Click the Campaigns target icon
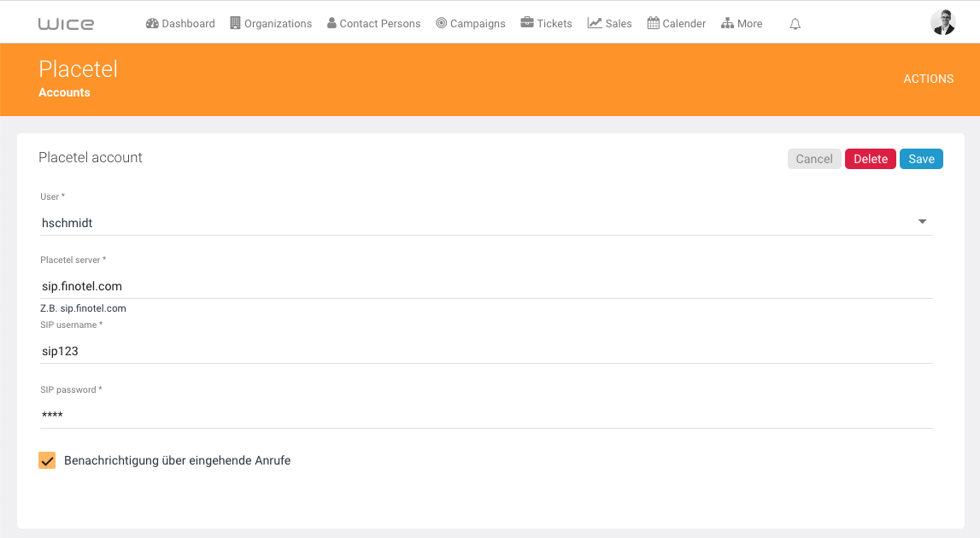The height and width of the screenshot is (538, 980). tap(441, 23)
